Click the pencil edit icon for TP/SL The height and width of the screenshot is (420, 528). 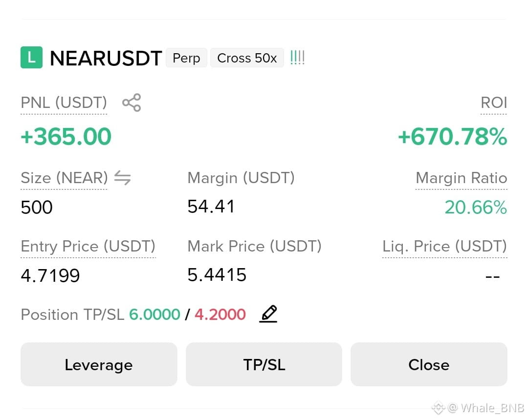268,314
